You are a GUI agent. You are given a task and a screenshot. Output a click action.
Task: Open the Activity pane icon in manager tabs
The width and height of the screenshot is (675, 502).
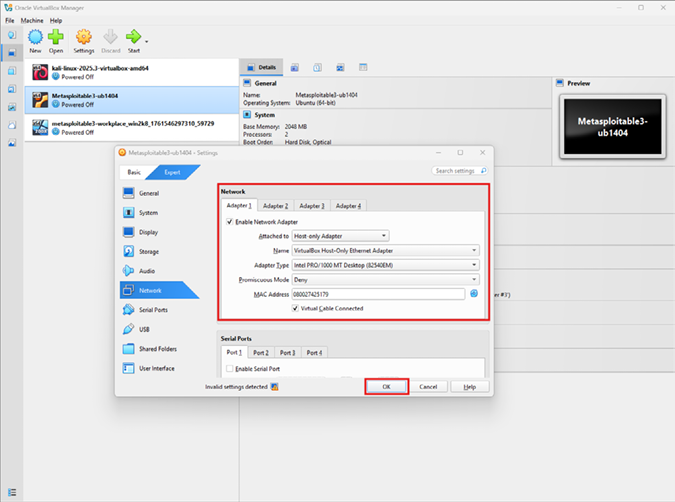click(x=340, y=68)
